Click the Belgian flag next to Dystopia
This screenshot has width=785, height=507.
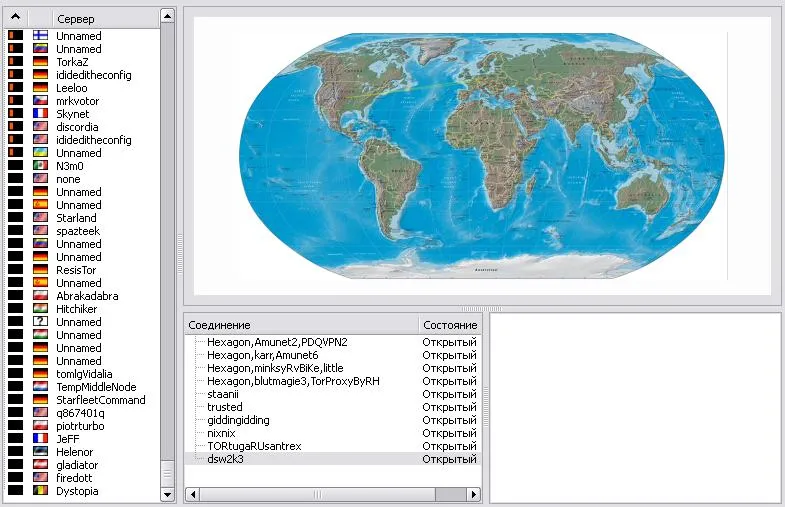[41, 491]
